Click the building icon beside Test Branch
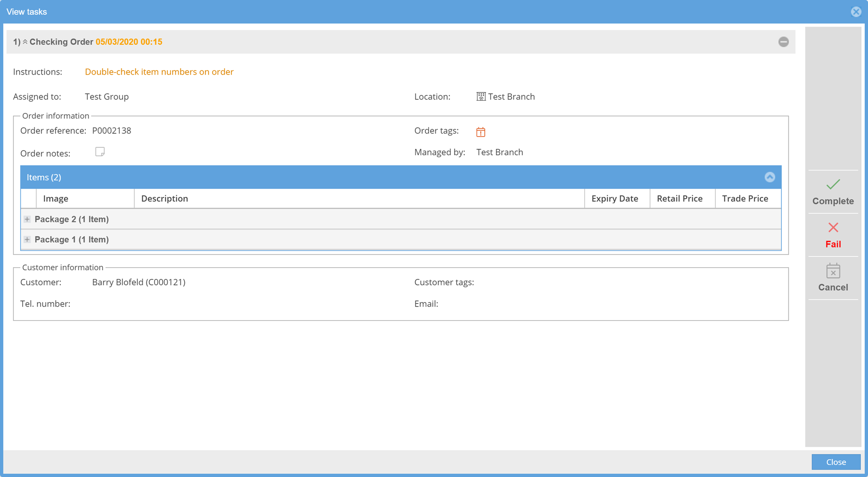The image size is (868, 477). click(481, 97)
